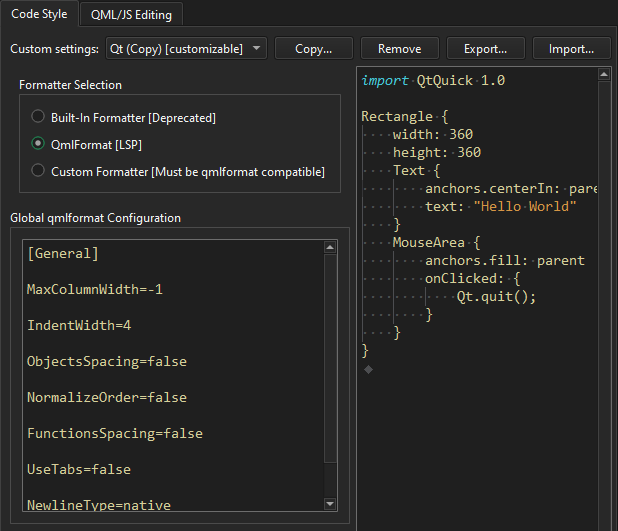618x531 pixels.
Task: Open the Custom settings dropdown
Action: pyautogui.click(x=186, y=48)
